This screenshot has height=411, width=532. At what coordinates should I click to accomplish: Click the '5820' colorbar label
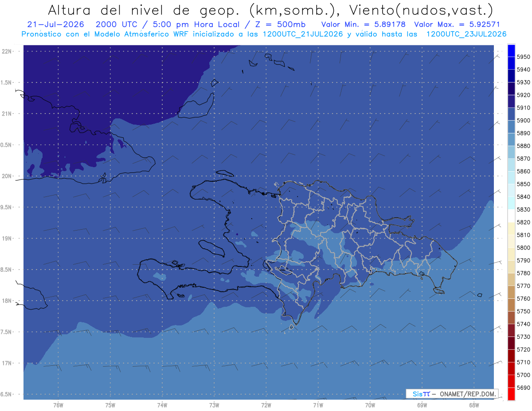coord(524,222)
